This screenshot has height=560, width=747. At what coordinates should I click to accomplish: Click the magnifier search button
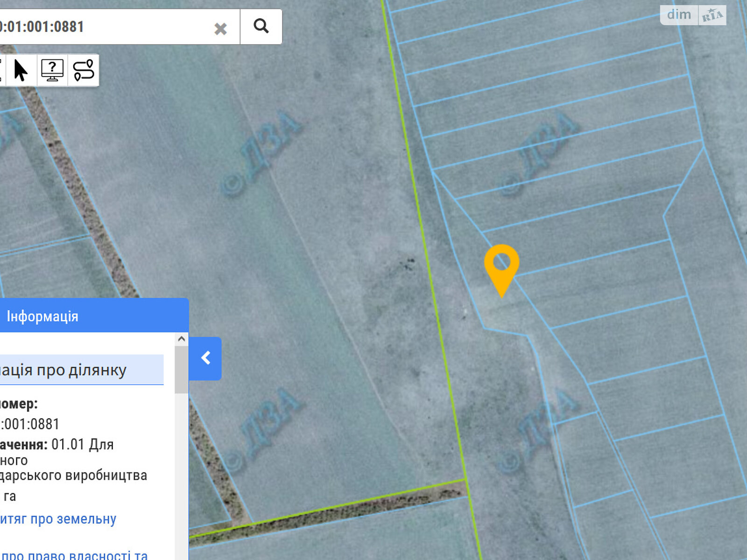[261, 26]
